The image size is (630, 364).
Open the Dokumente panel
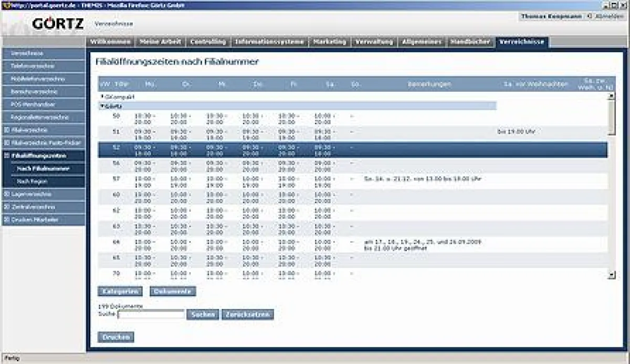173,291
